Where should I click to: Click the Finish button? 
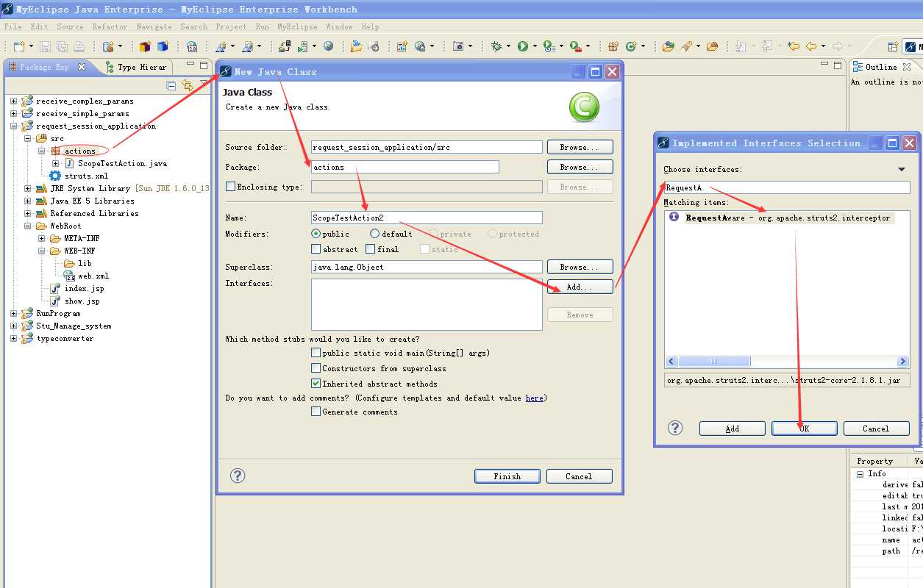click(507, 476)
